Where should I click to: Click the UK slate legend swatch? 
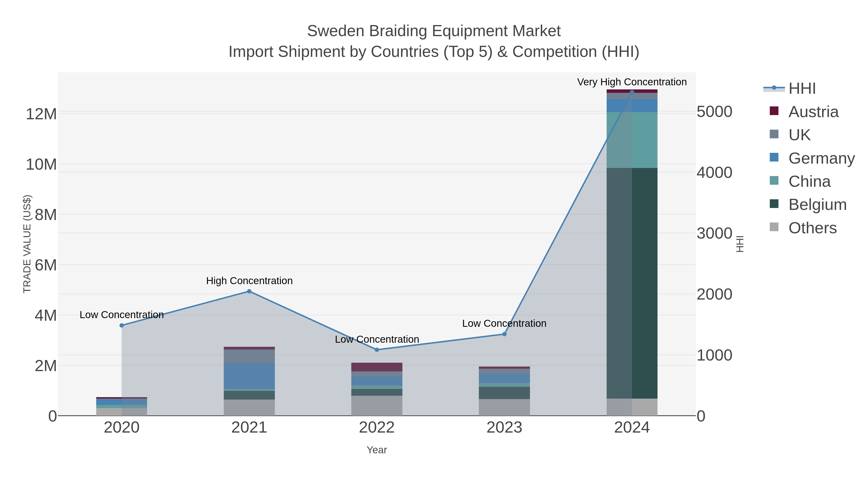774,134
